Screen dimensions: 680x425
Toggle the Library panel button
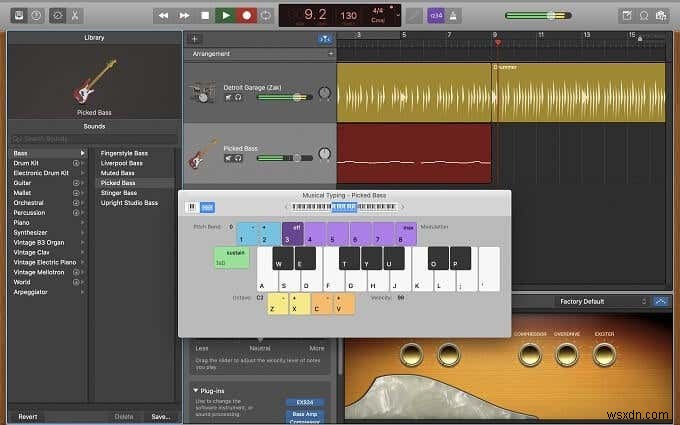[x=19, y=16]
